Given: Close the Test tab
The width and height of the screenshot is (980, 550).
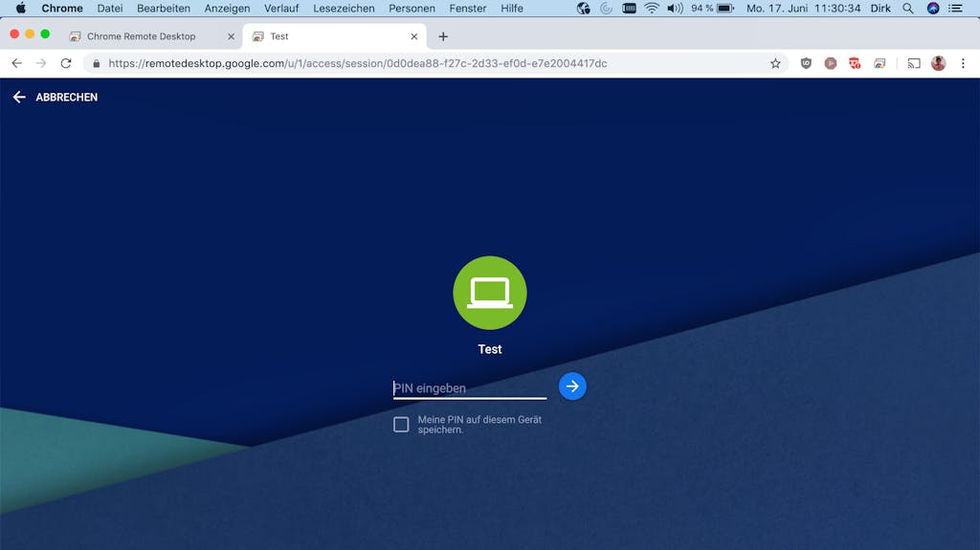Looking at the screenshot, I should coord(413,36).
